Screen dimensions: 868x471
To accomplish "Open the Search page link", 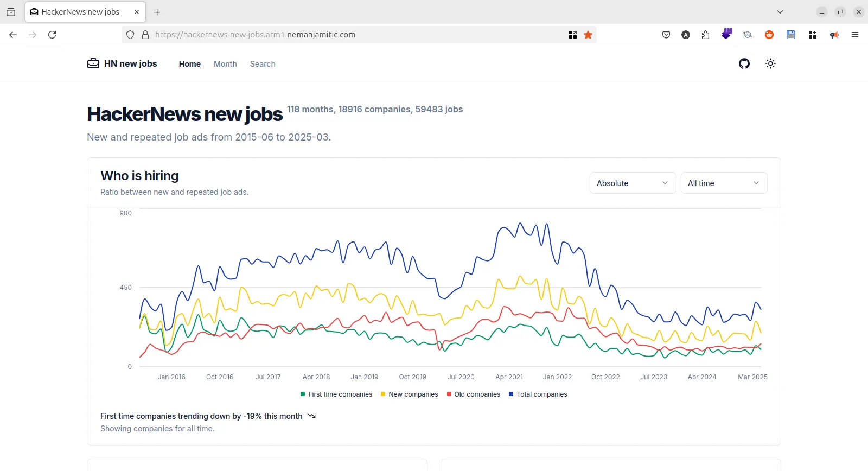I will tap(263, 64).
